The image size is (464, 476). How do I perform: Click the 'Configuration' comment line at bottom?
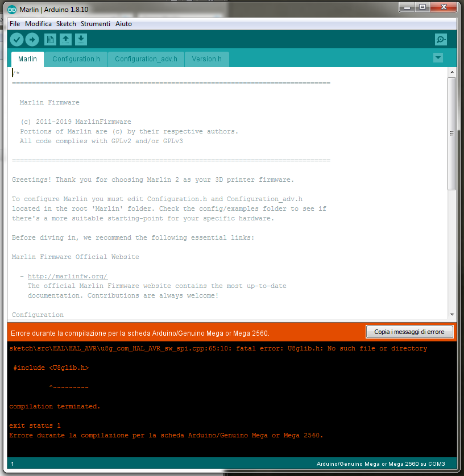38,315
